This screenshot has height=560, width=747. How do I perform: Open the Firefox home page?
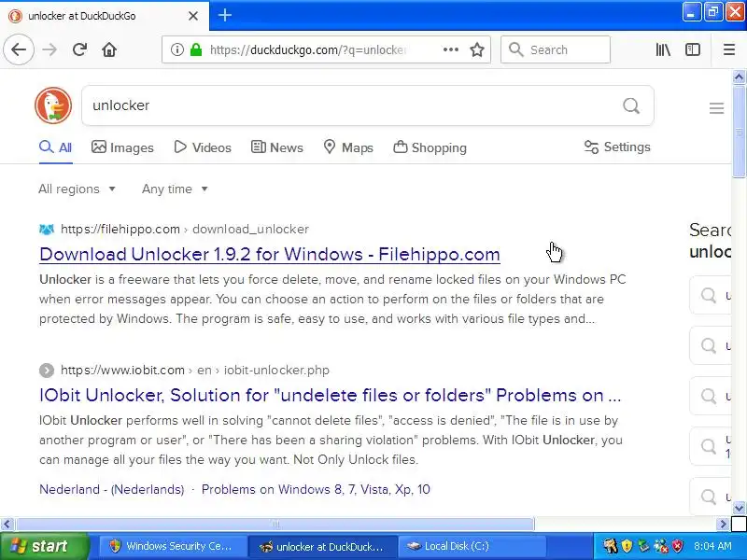109,49
